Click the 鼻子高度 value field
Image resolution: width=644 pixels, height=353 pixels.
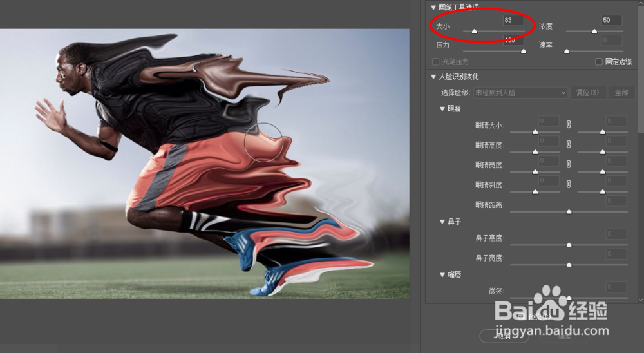[x=616, y=234]
